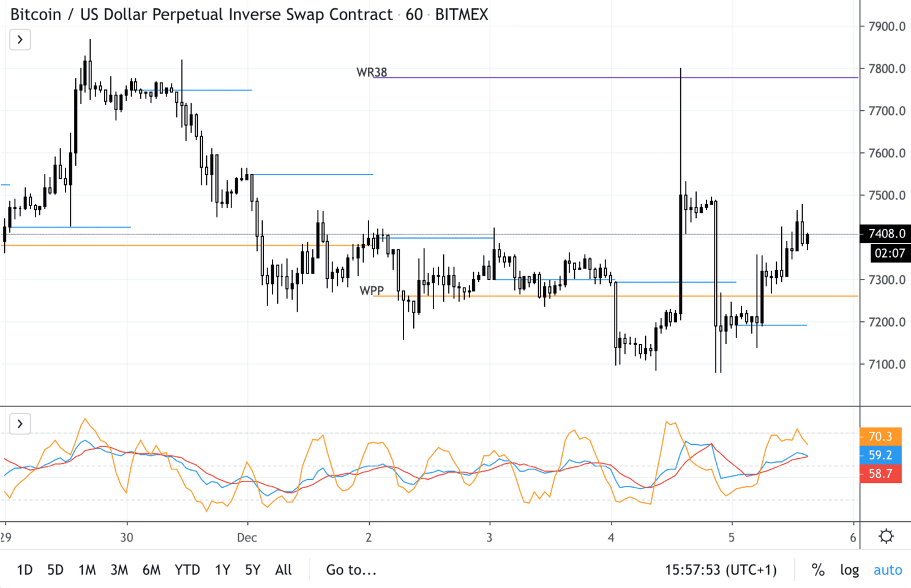The image size is (911, 588).
Task: Expand the indicator pane legend chevron
Action: click(20, 423)
